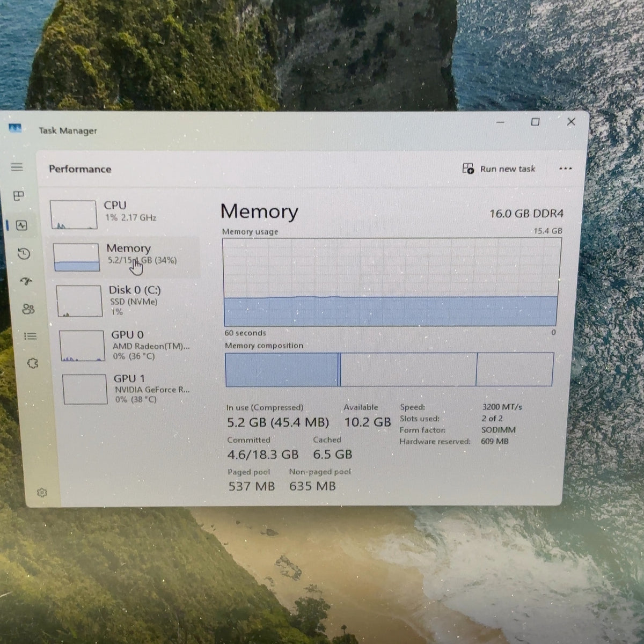Click Run new task button
This screenshot has width=644, height=644.
tap(499, 169)
